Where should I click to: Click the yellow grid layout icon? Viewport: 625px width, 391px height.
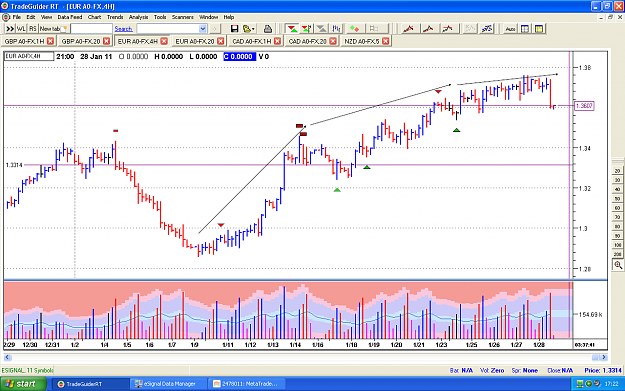539,29
